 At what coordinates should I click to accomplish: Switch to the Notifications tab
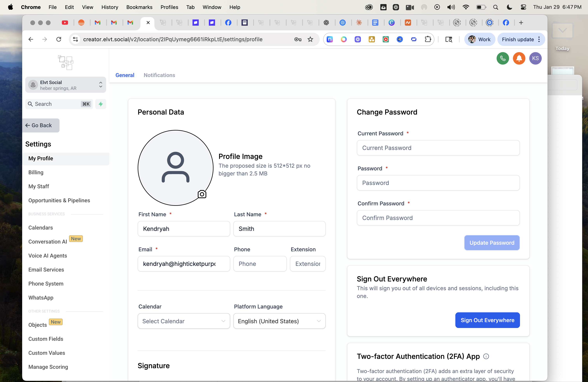click(x=159, y=75)
